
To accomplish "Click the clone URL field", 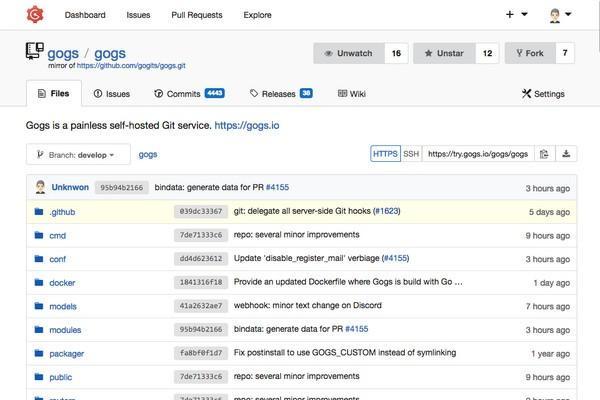I will tap(478, 154).
